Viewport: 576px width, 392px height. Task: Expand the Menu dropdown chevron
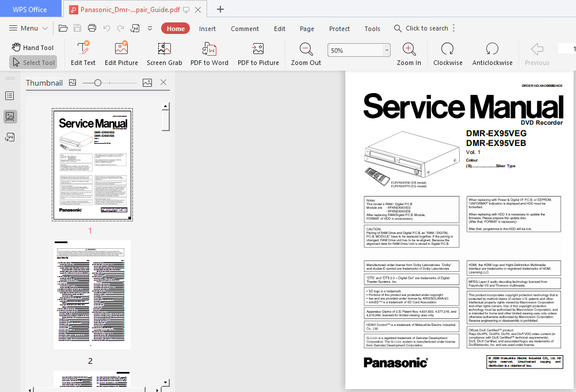point(45,28)
